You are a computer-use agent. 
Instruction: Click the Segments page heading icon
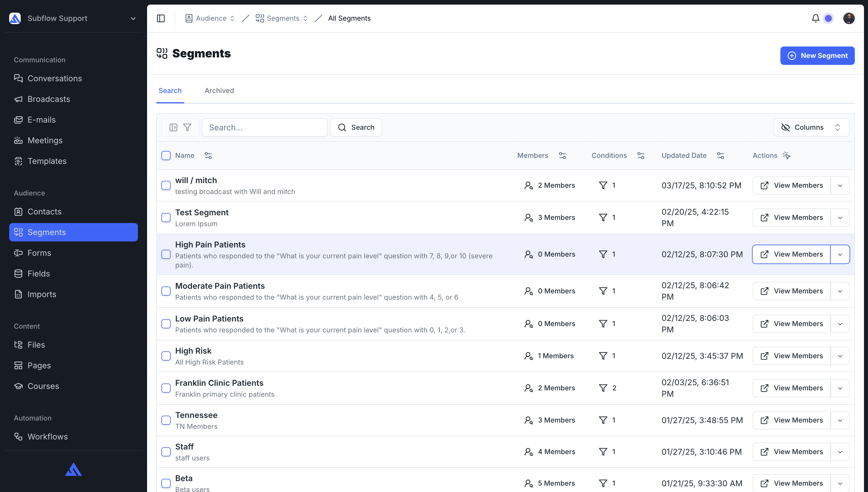(162, 53)
